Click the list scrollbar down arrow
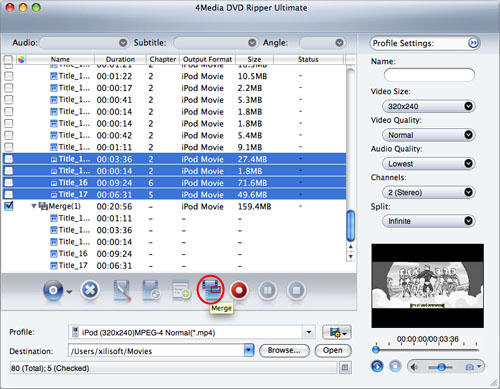This screenshot has width=500, height=389. [x=350, y=256]
